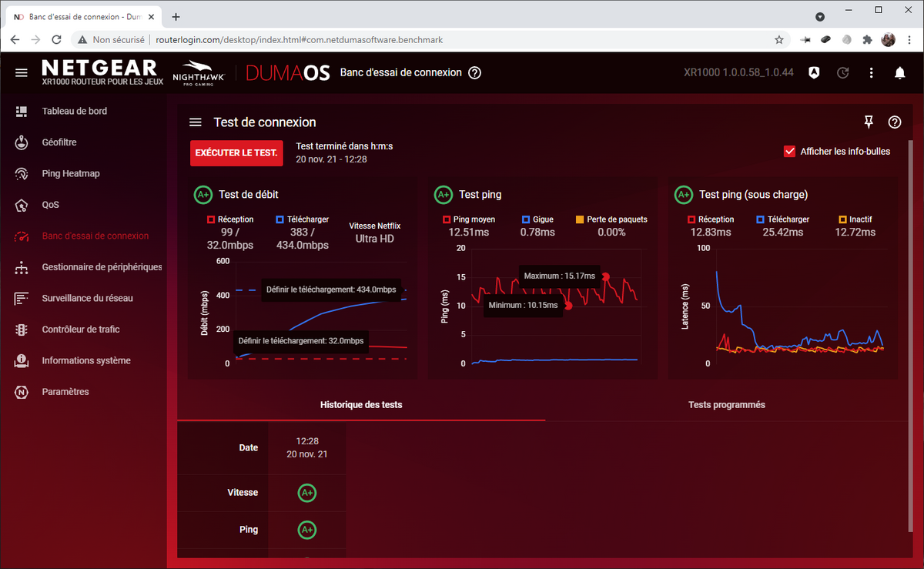Screen dimensions: 924x569
Task: Open the notifications bell icon
Action: pyautogui.click(x=899, y=73)
